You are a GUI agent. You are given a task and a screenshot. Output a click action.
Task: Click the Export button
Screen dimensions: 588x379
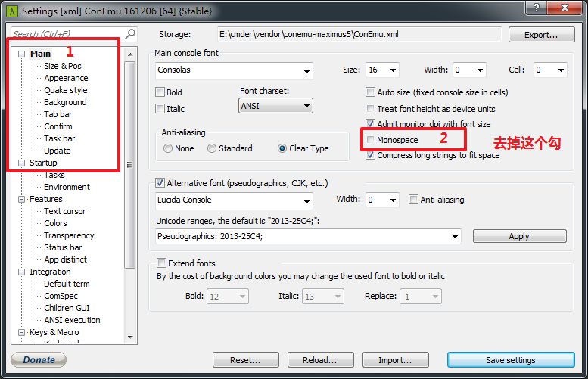(x=541, y=35)
